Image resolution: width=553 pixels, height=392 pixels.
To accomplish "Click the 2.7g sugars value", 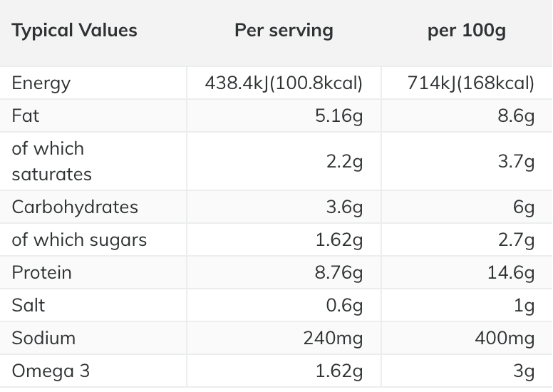I will 515,240.
